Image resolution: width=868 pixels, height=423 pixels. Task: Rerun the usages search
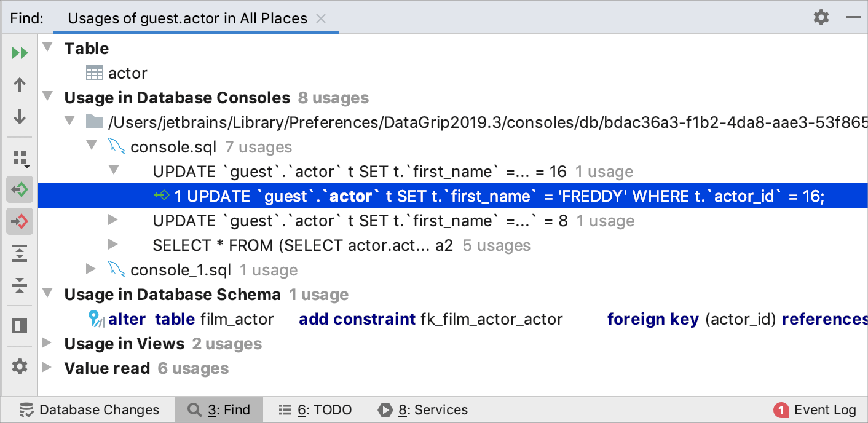click(20, 52)
